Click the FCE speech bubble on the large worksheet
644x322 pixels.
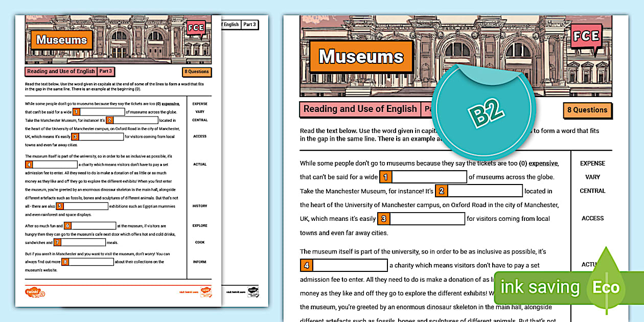pos(586,36)
